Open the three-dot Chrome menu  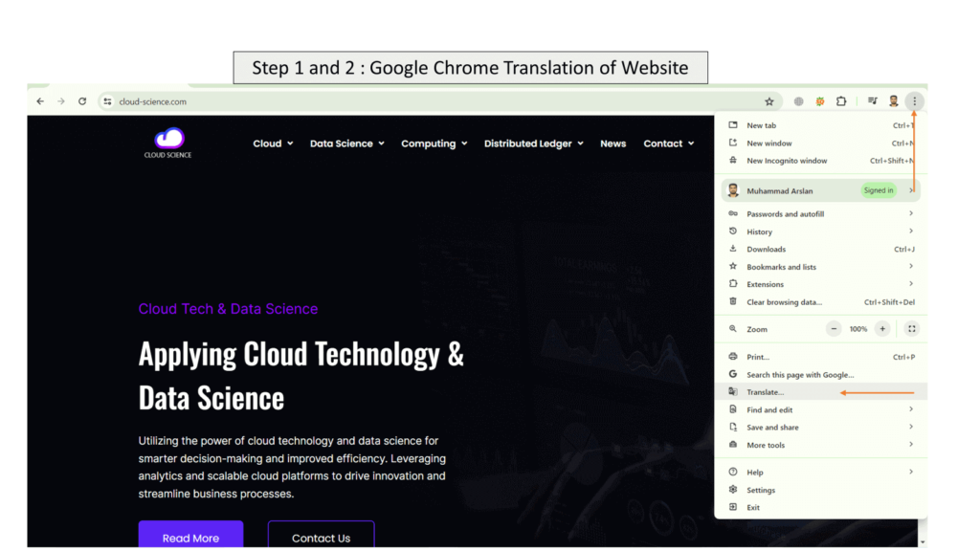(x=915, y=100)
